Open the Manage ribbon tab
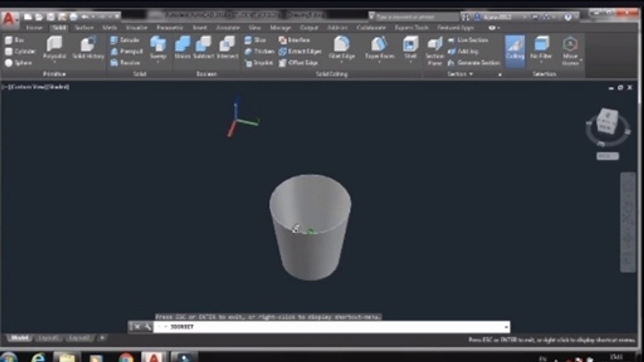Screen dimensions: 644x362 click(x=280, y=28)
